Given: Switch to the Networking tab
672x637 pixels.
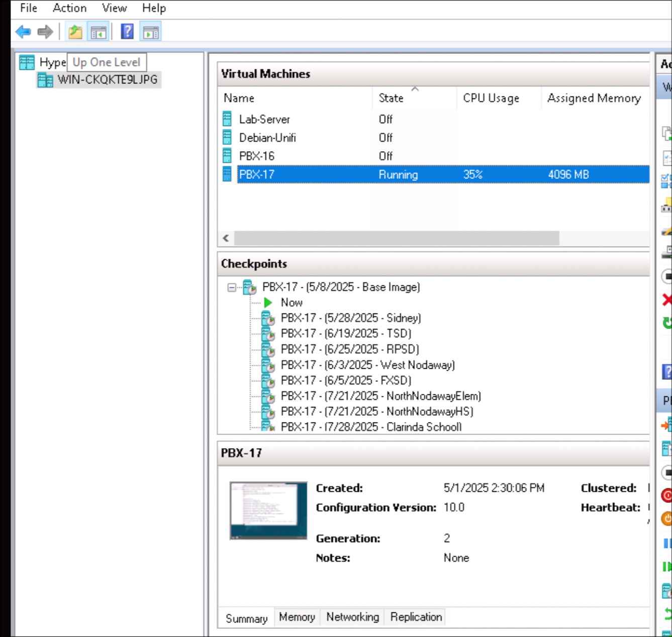Looking at the screenshot, I should point(352,617).
